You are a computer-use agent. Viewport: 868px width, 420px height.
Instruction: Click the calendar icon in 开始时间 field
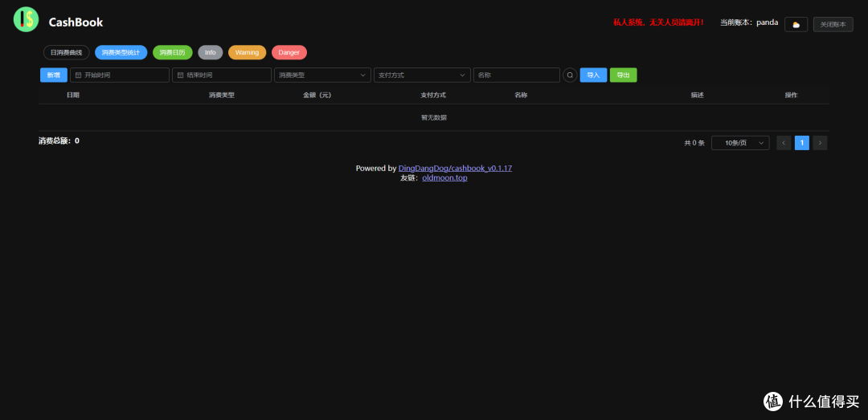(x=78, y=75)
